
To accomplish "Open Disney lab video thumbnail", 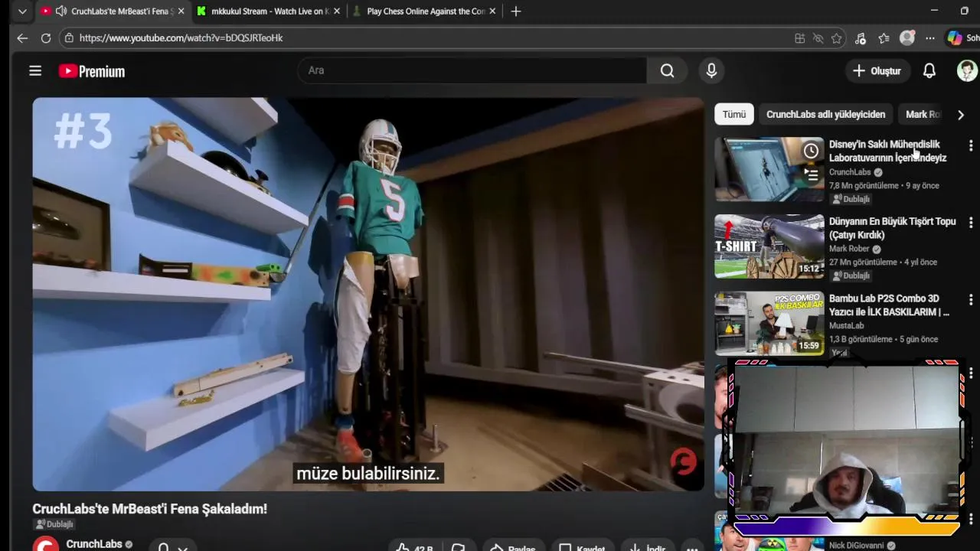I will click(769, 168).
